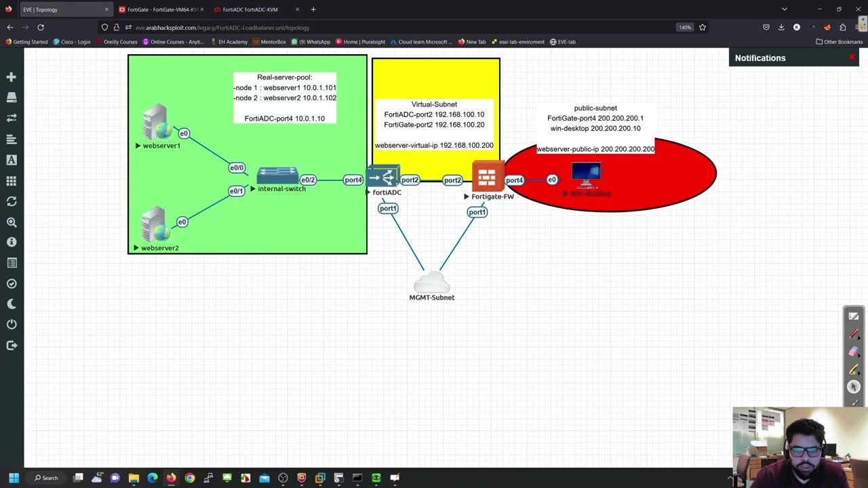Screen dimensions: 868x488
Task: Open the Add object plus icon in sidebar
Action: click(x=12, y=77)
